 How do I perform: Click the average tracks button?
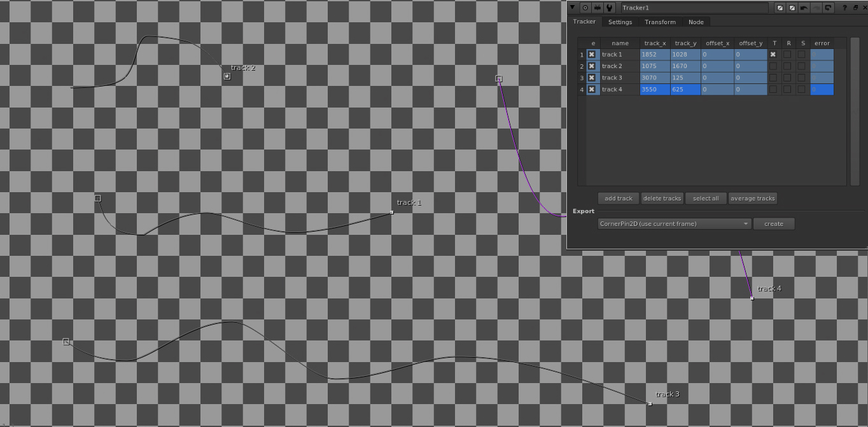[x=753, y=199]
